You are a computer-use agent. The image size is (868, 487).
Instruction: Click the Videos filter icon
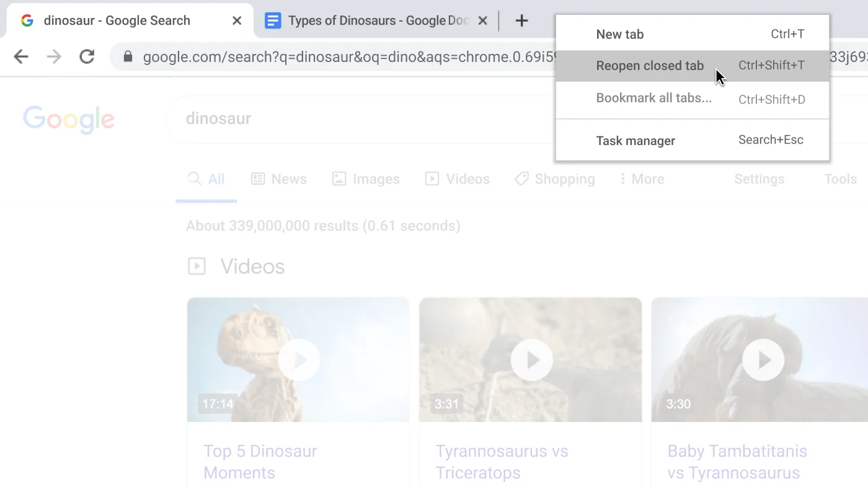432,178
